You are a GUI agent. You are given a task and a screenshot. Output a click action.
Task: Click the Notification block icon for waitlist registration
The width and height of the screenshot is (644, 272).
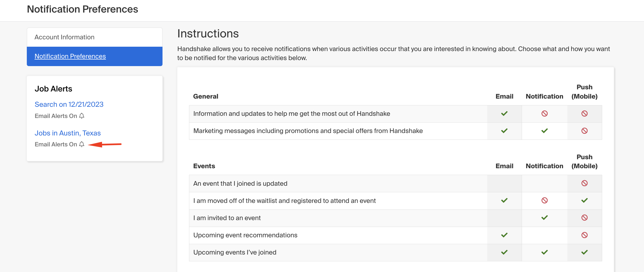pyautogui.click(x=544, y=201)
